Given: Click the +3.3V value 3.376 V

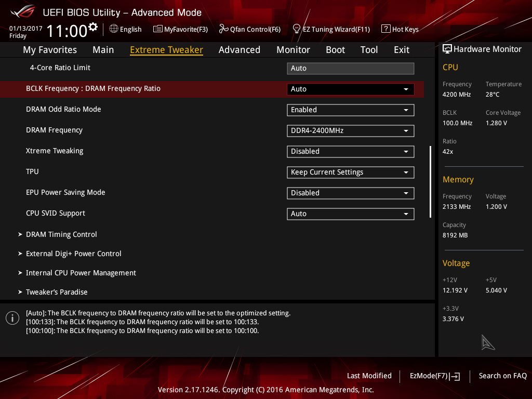Looking at the screenshot, I should coord(453,319).
